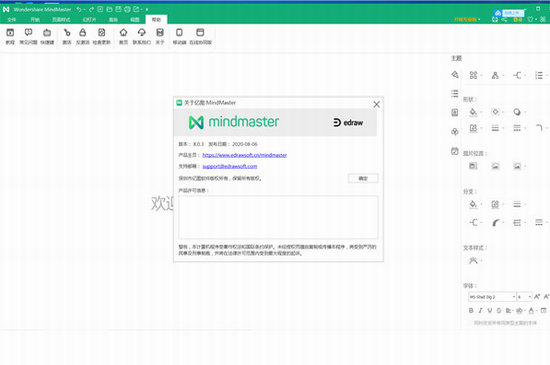Open the online collaboration icon in ribbon
The height and width of the screenshot is (365, 550).
point(200,36)
